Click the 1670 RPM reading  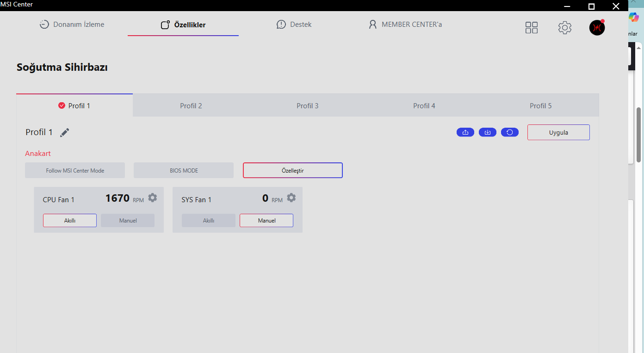coord(124,198)
